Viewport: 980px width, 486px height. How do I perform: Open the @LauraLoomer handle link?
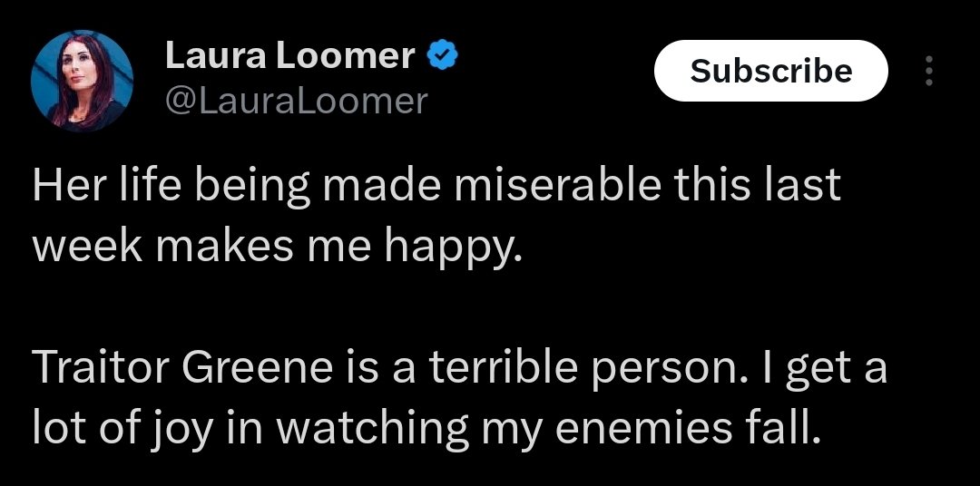tap(296, 101)
